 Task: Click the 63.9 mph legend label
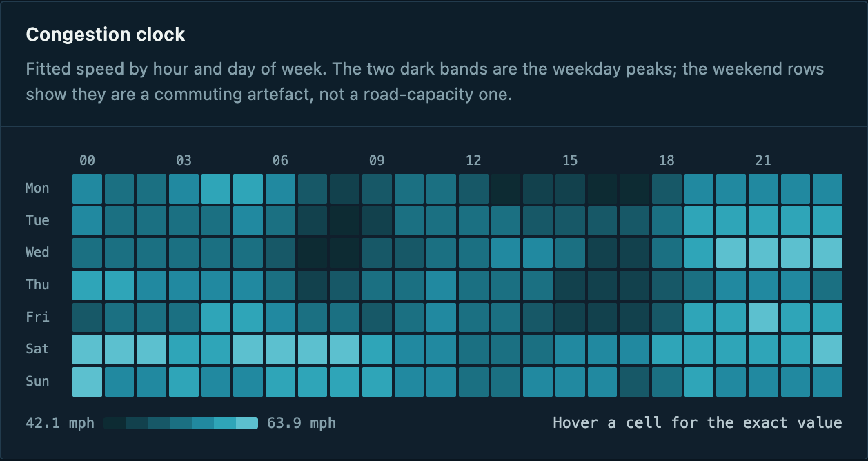point(302,423)
